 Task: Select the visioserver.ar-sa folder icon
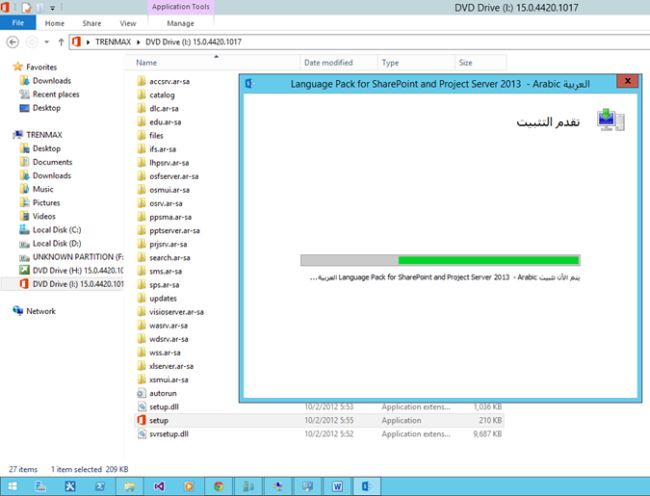tap(141, 312)
